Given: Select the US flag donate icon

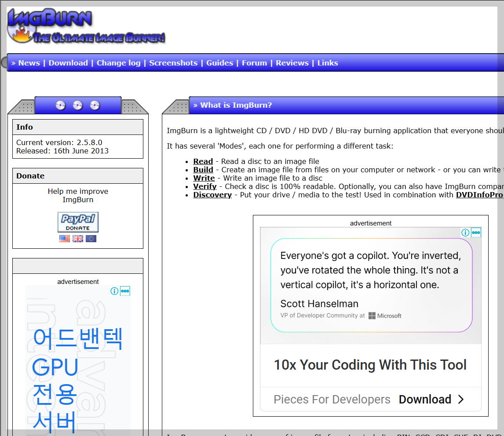Looking at the screenshot, I should click(x=65, y=239).
